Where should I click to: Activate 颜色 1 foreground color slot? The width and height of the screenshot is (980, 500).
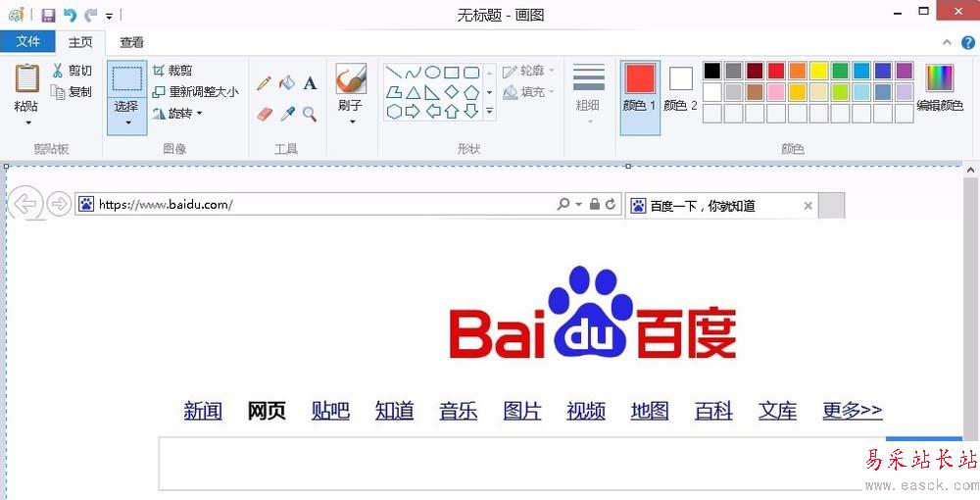point(640,97)
